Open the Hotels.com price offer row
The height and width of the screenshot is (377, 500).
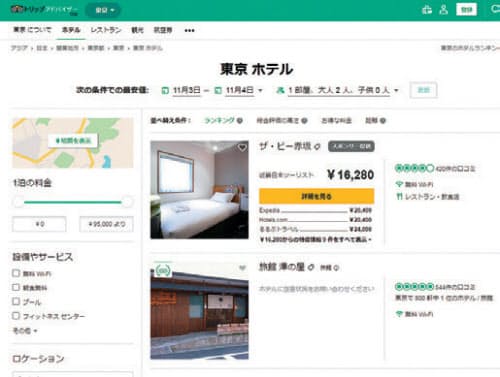tap(315, 220)
